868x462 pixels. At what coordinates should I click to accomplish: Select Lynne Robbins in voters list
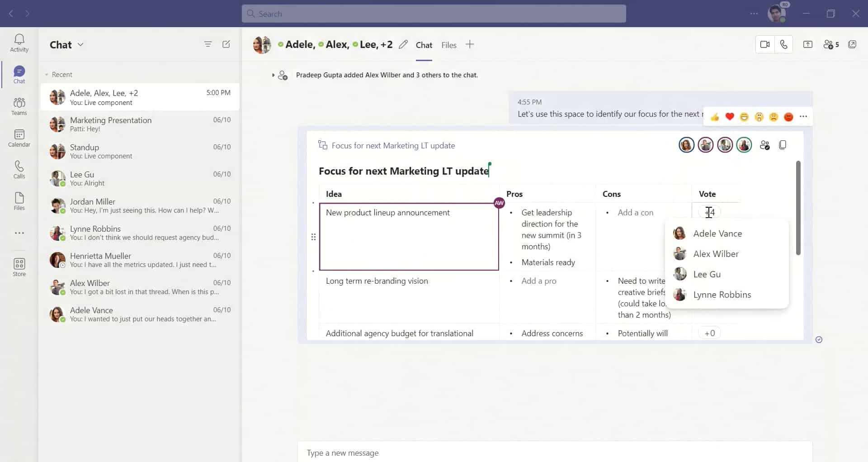[x=727, y=295]
